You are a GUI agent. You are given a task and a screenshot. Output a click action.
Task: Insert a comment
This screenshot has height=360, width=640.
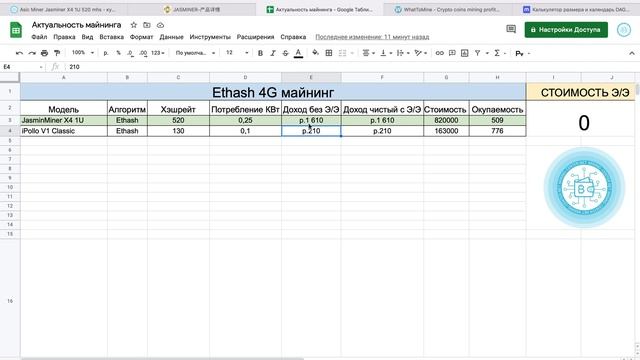tap(452, 53)
